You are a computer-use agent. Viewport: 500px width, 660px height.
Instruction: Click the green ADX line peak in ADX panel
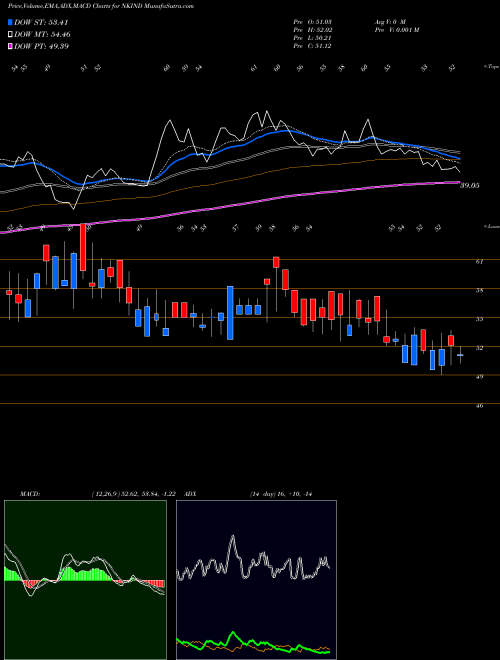(233, 633)
